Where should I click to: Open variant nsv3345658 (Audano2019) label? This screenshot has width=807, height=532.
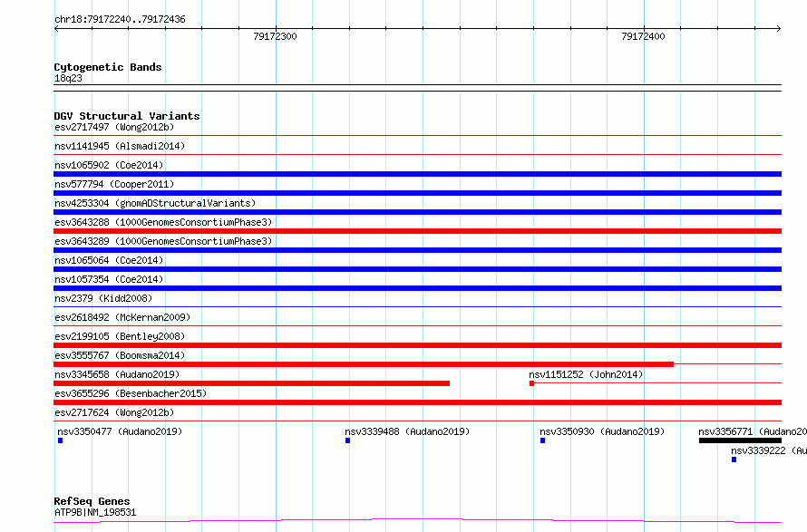click(x=117, y=374)
